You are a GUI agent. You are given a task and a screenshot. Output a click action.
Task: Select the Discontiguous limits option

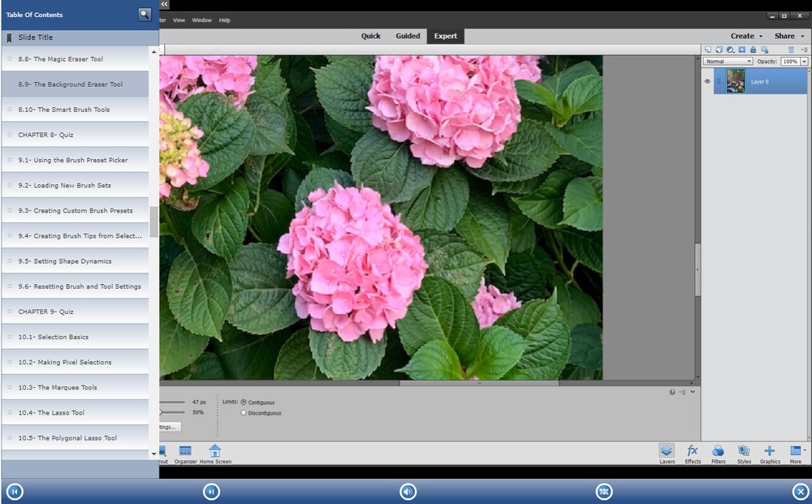[x=243, y=413]
